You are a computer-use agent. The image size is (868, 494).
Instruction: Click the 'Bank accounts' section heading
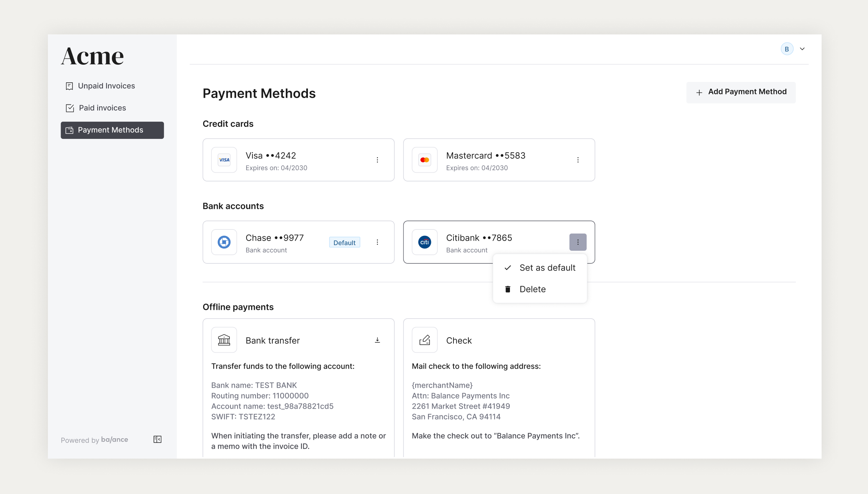pos(233,206)
